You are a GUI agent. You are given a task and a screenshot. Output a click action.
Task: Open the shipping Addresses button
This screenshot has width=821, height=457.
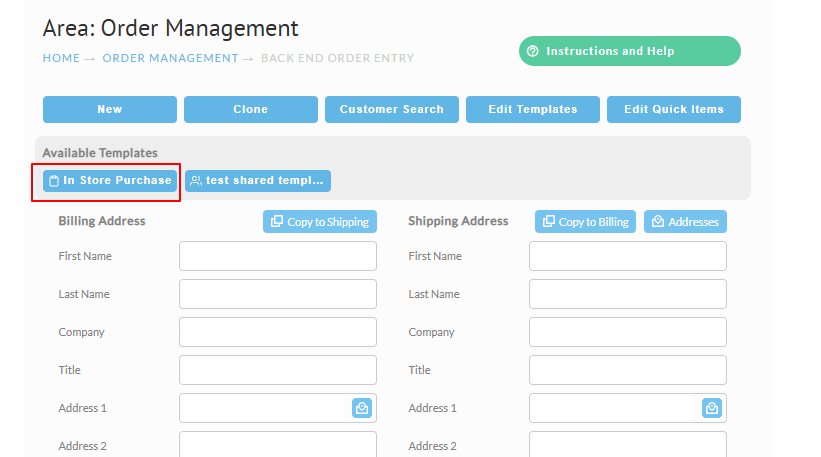tap(685, 221)
